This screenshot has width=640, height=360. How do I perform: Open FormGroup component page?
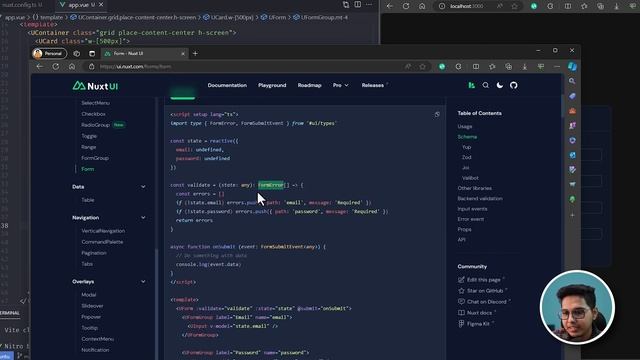tap(95, 158)
